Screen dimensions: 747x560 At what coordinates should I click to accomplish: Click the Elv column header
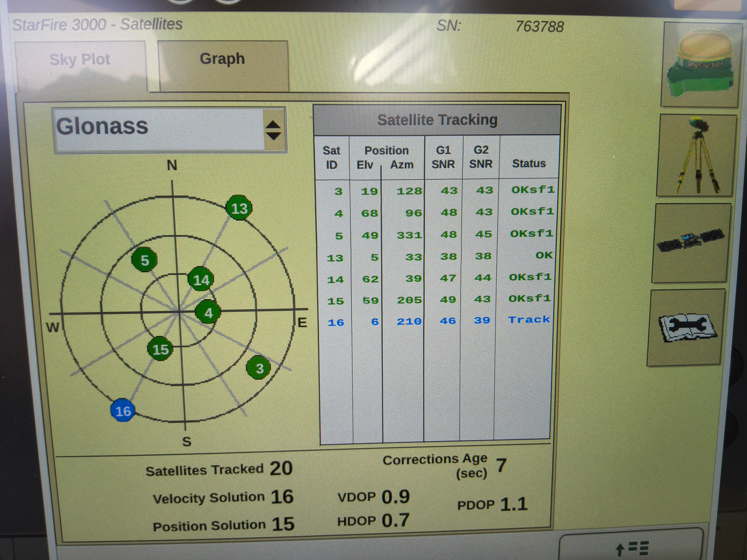point(365,165)
